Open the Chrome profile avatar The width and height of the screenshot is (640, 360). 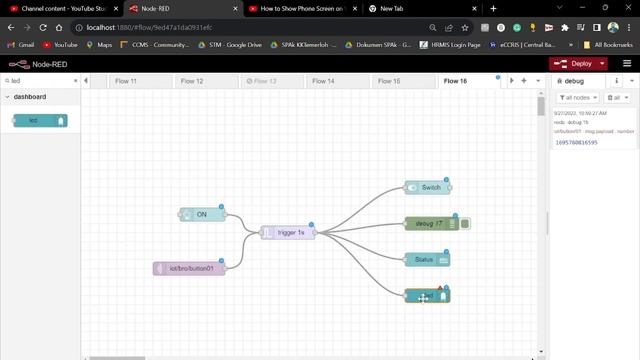[613, 28]
